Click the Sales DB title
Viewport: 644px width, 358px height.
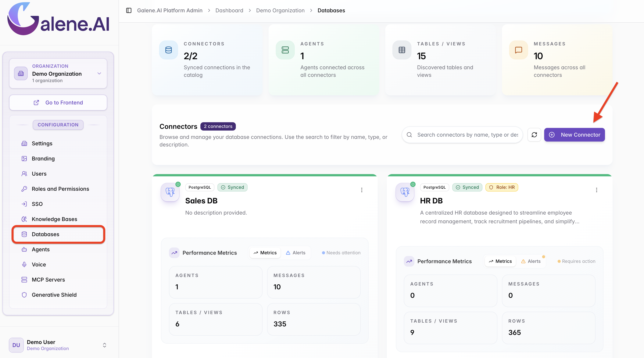click(201, 201)
